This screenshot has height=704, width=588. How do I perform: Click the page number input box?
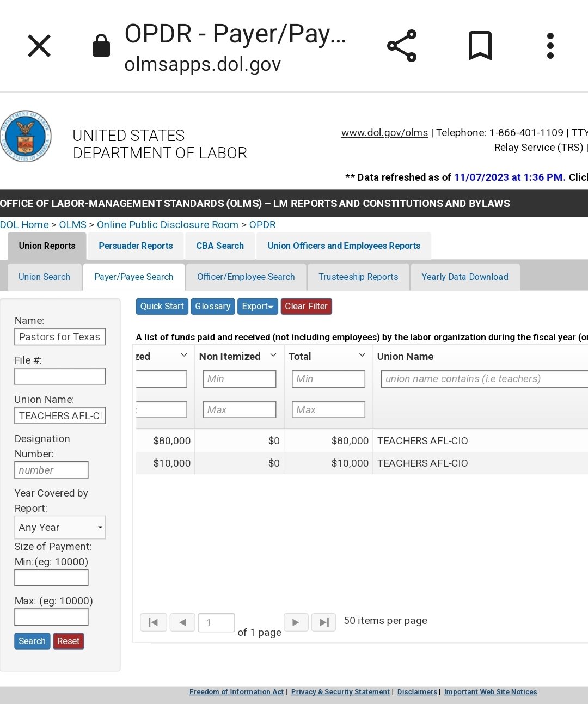pos(216,622)
